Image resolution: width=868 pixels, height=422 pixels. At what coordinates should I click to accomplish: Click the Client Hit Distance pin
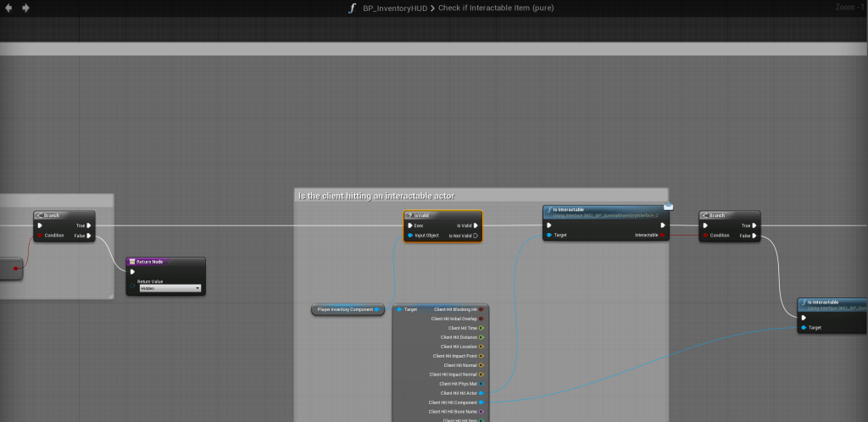pyautogui.click(x=481, y=337)
